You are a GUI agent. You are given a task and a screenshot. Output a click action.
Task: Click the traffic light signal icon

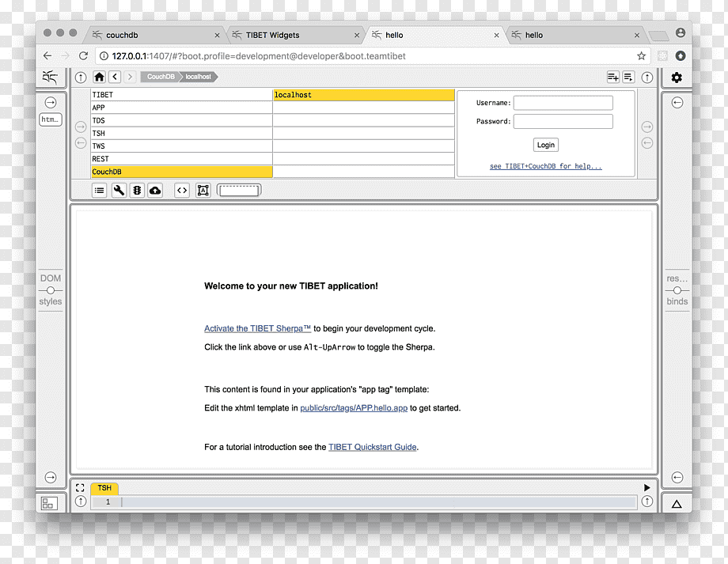click(x=137, y=191)
